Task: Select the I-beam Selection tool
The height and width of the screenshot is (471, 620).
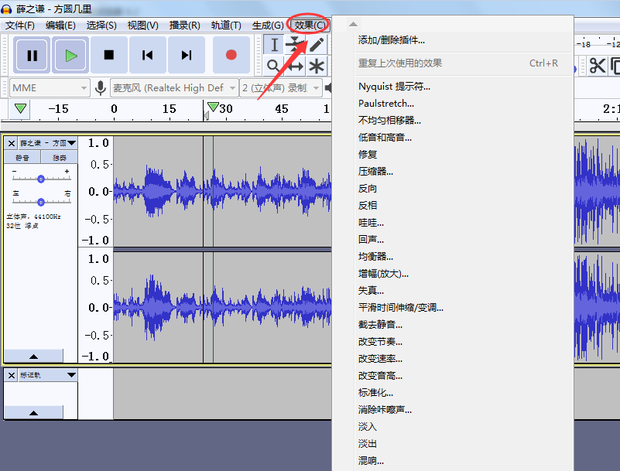Action: (x=274, y=44)
